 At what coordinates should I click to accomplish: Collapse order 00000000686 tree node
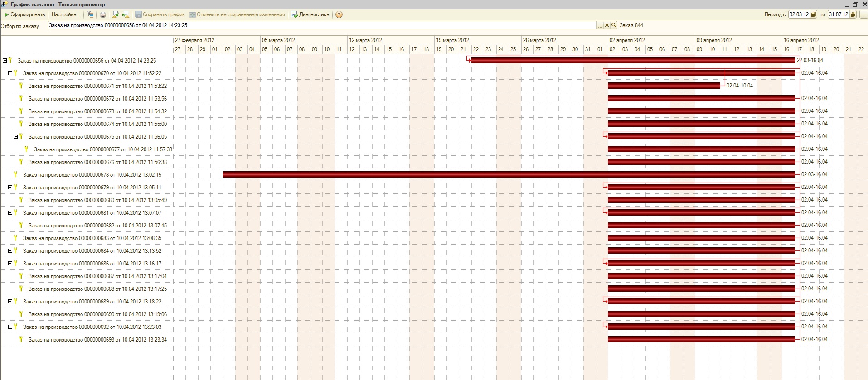pos(10,263)
